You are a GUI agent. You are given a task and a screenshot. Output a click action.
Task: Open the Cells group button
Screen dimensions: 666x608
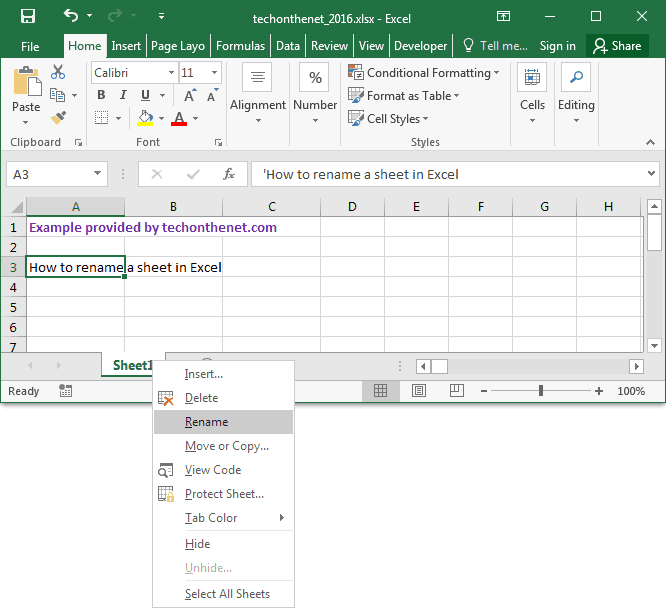[x=532, y=93]
